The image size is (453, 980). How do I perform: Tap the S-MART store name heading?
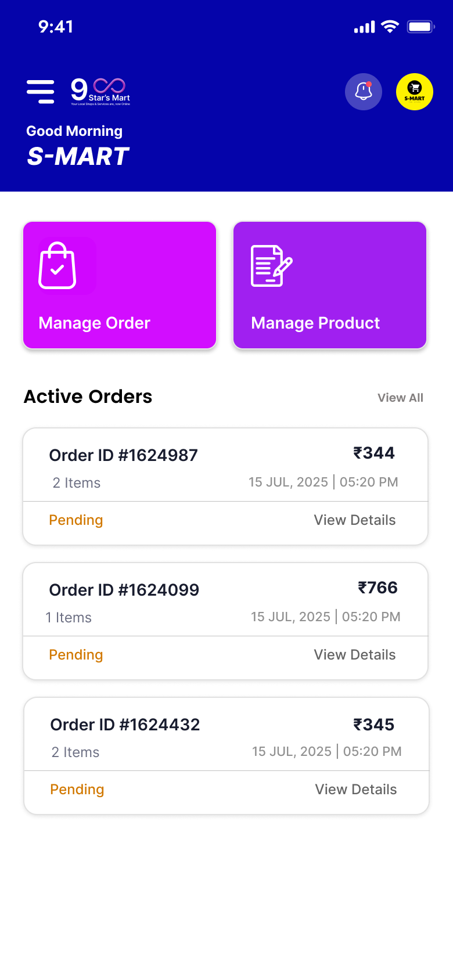click(x=78, y=156)
